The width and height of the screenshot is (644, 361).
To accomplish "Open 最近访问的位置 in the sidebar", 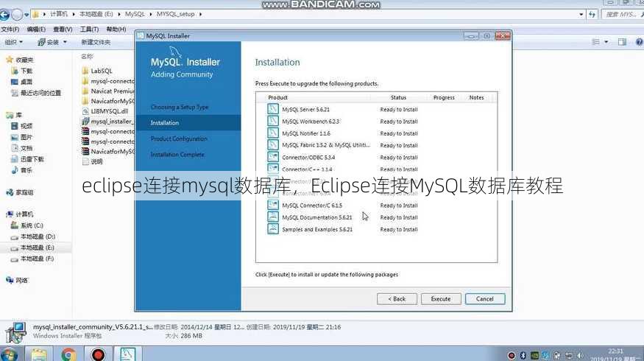I will pyautogui.click(x=36, y=93).
